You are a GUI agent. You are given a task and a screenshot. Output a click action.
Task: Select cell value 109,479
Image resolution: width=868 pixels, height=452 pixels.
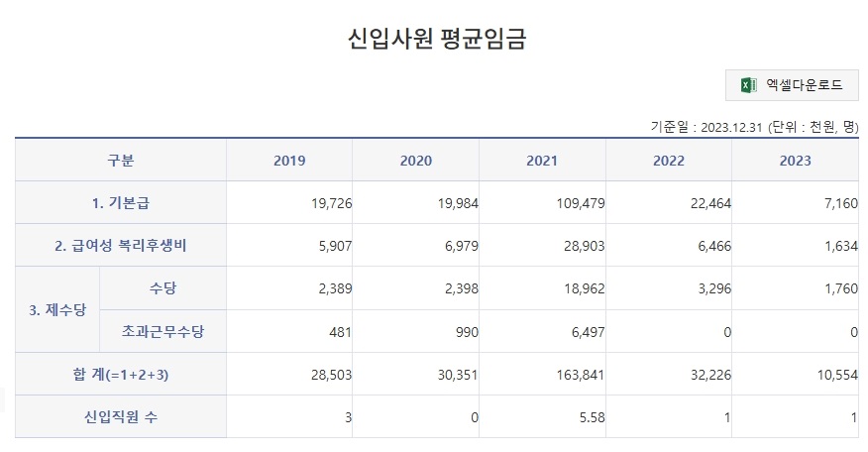coord(580,203)
